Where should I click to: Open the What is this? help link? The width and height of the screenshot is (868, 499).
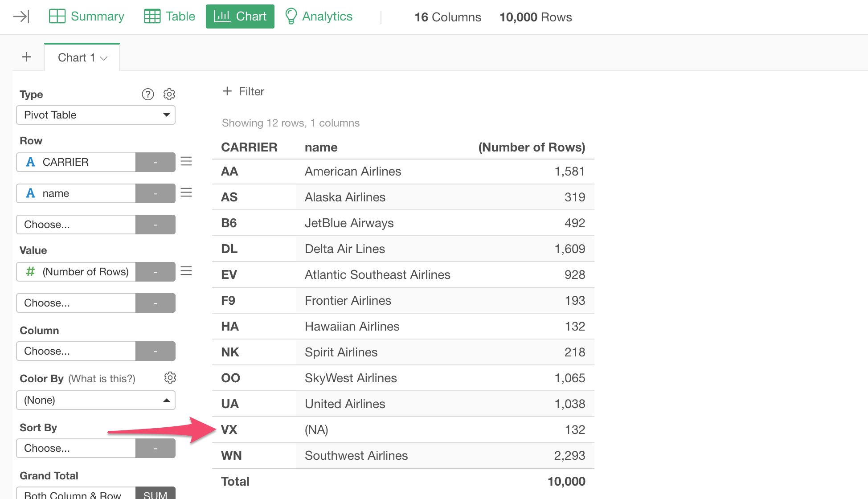point(102,379)
